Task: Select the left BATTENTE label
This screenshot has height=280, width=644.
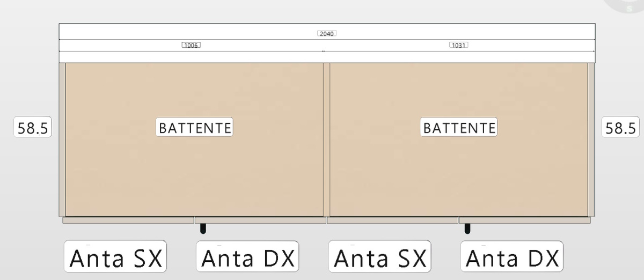Action: (195, 128)
